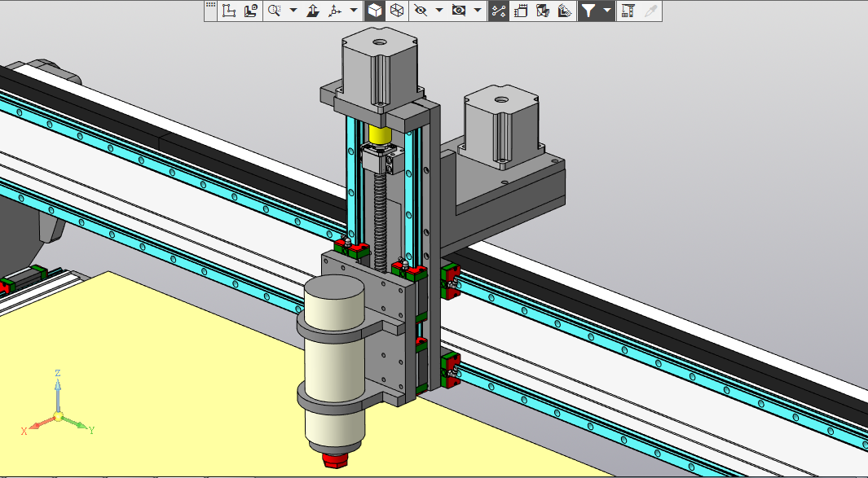
Task: Expand the view orientation dropdown arrow
Action: pyautogui.click(x=353, y=11)
